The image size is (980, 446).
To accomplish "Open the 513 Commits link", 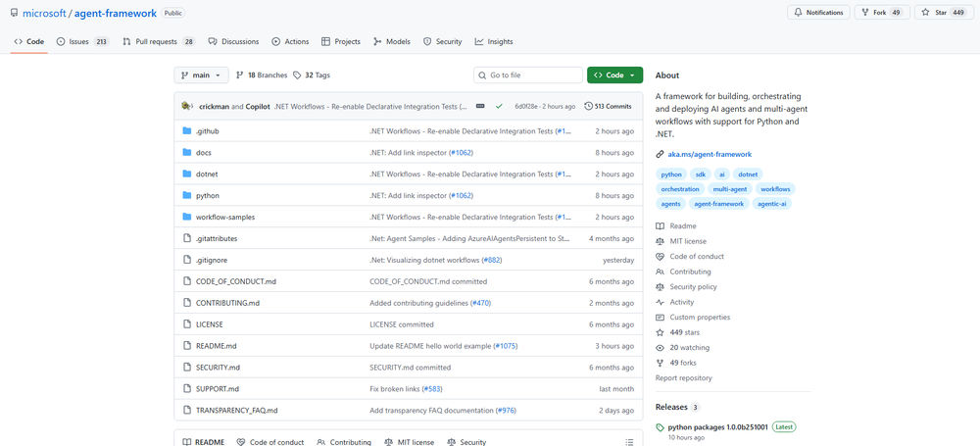I will click(x=609, y=106).
